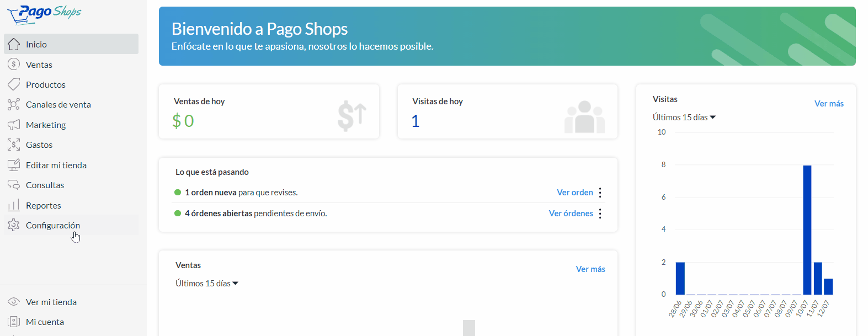The height and width of the screenshot is (336, 868).
Task: Open Canales de venta
Action: coord(71,104)
